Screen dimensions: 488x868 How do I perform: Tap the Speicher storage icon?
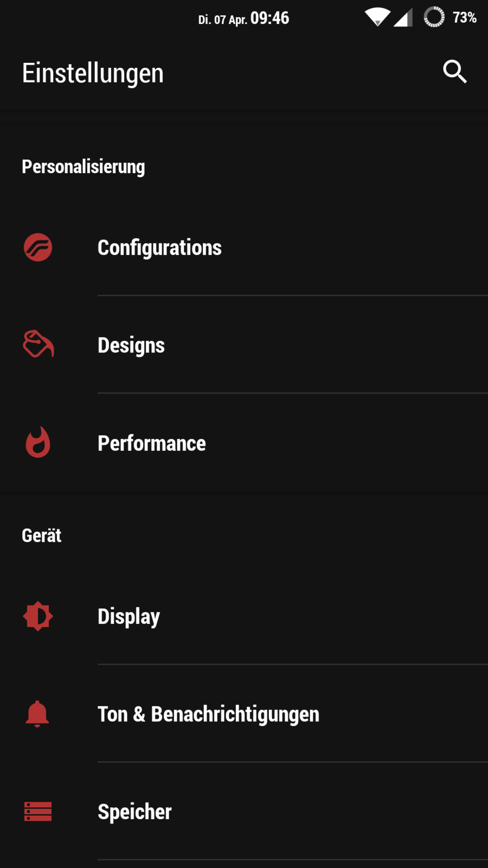(x=38, y=812)
